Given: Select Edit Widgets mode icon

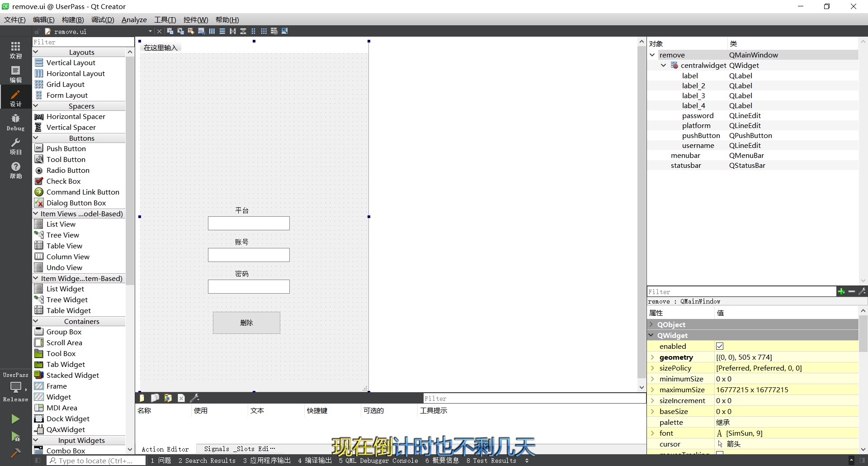Looking at the screenshot, I should [x=170, y=31].
